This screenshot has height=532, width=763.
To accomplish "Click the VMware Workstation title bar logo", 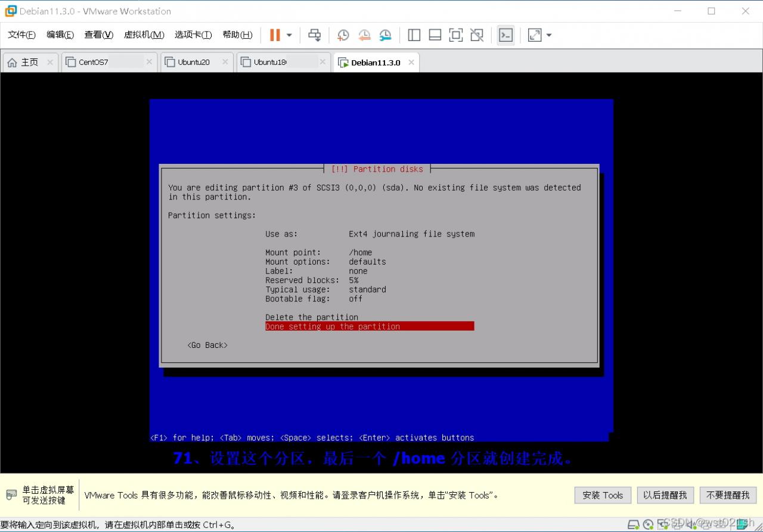I will (11, 11).
